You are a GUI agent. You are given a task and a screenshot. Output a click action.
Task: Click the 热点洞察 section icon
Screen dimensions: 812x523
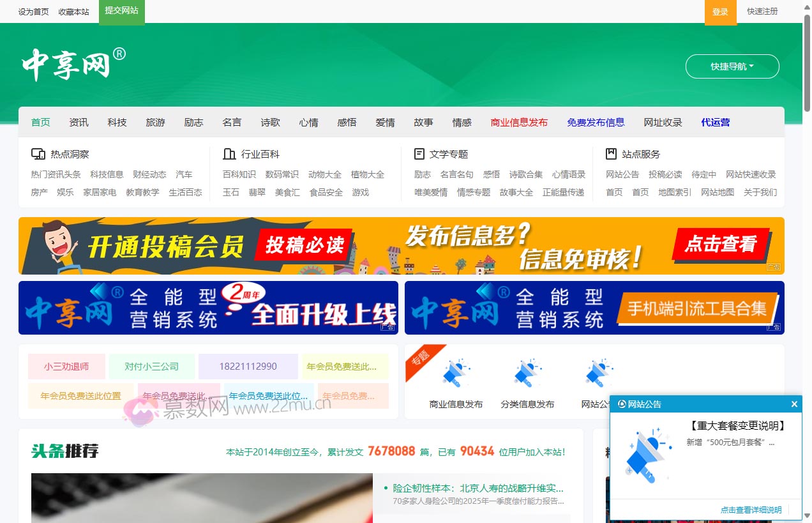(37, 153)
